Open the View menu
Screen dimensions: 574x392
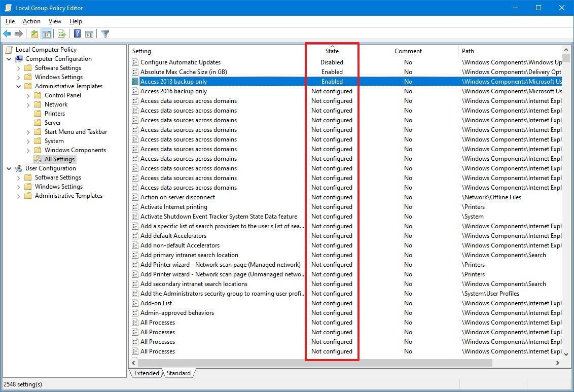pos(54,21)
